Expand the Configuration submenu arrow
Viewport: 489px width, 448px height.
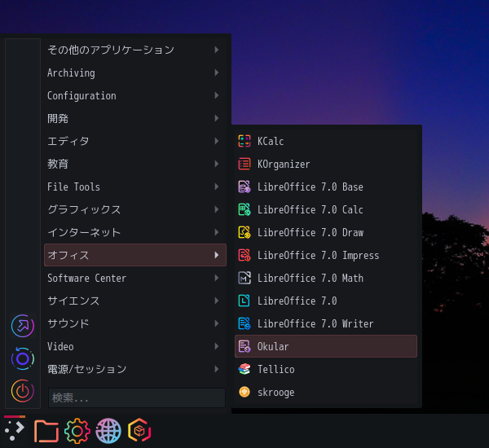click(217, 95)
